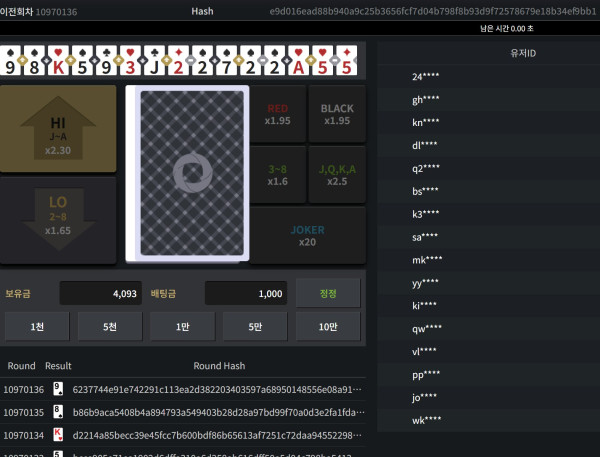Bet on LO 2~8 x1.65
Image resolution: width=600 pixels, height=457 pixels.
point(58,221)
